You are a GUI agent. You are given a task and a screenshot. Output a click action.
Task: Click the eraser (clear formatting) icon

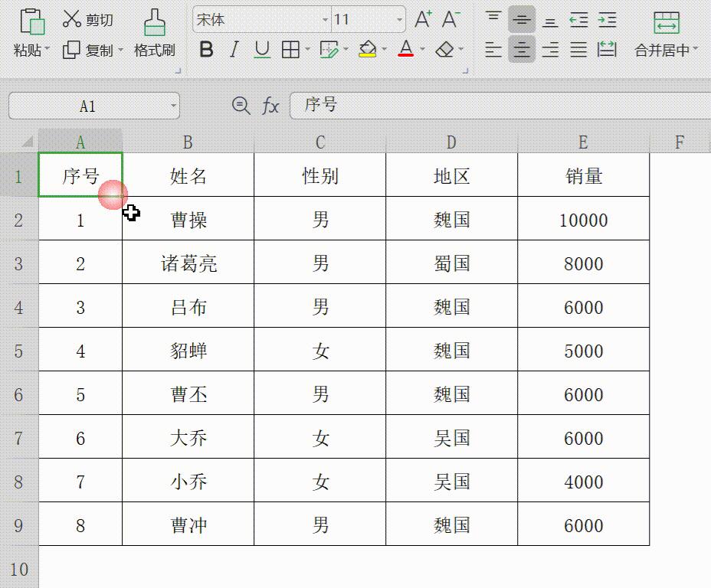[x=447, y=49]
